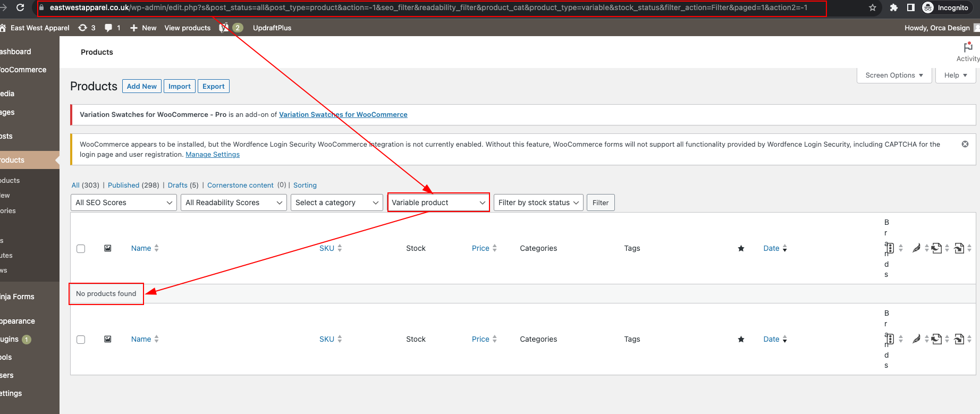Open the updates icon showing 3
Screen dimensions: 980x414
87,28
